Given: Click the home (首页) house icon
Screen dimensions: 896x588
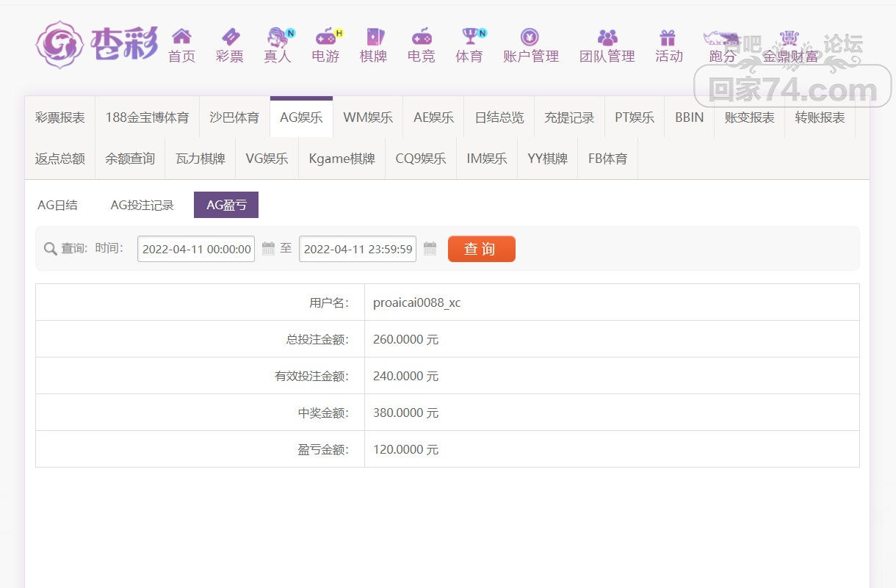Looking at the screenshot, I should [181, 37].
